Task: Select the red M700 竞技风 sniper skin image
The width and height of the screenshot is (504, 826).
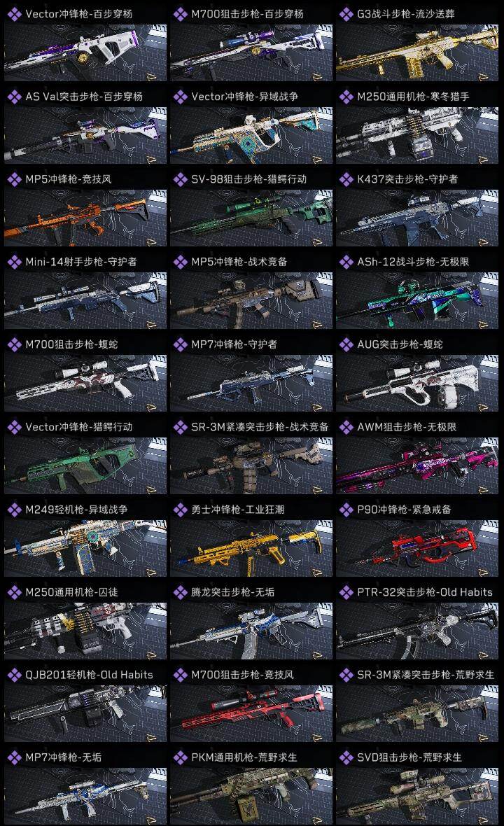Action: (251, 713)
